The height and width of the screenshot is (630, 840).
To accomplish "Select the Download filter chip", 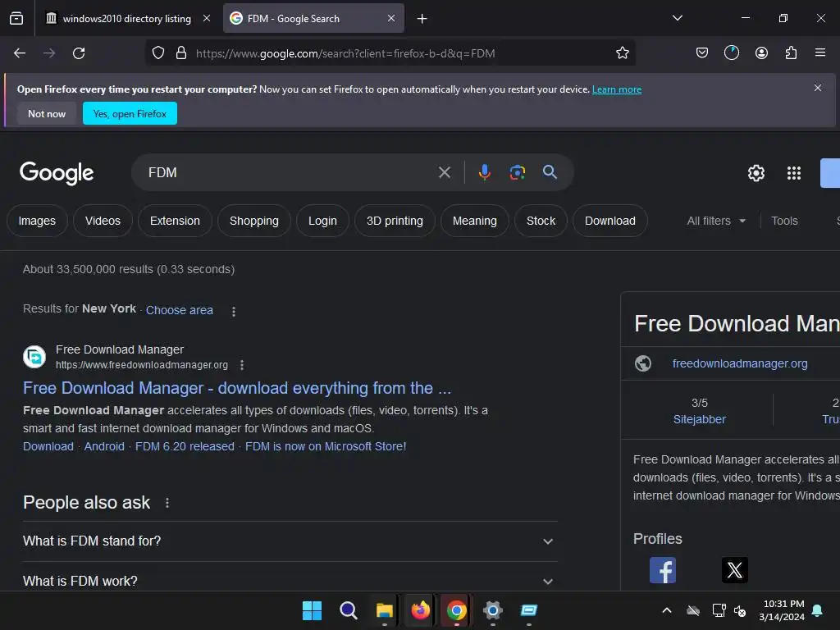I will pyautogui.click(x=610, y=221).
